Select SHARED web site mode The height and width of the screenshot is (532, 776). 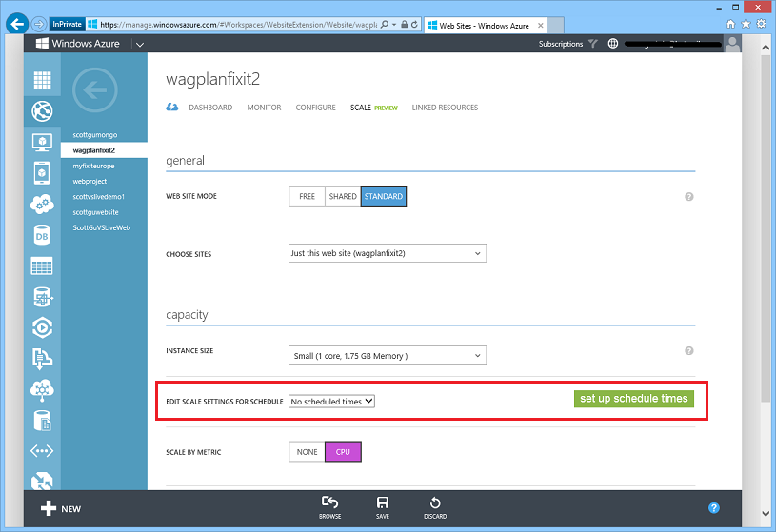point(343,196)
